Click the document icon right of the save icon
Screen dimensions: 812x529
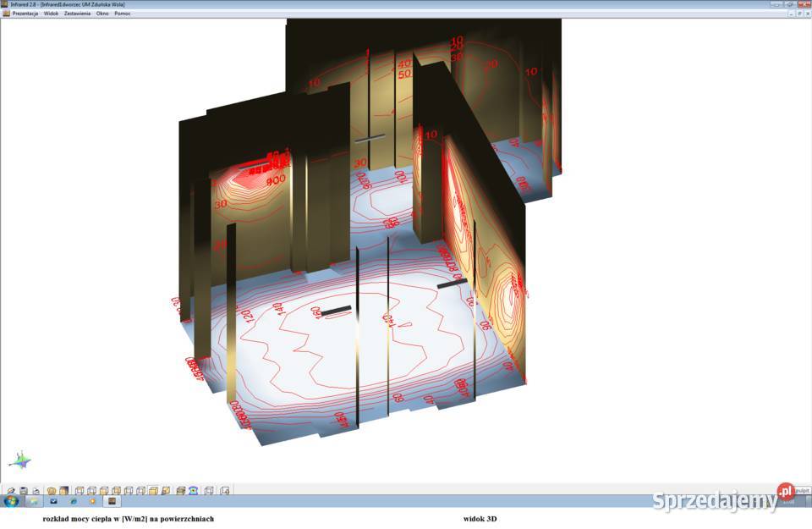[36, 490]
